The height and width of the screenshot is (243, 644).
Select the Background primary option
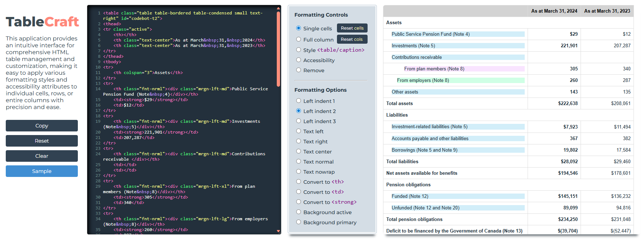tap(298, 222)
